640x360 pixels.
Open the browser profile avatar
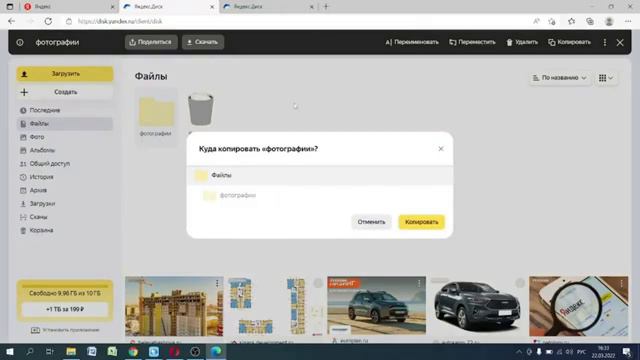tap(609, 21)
